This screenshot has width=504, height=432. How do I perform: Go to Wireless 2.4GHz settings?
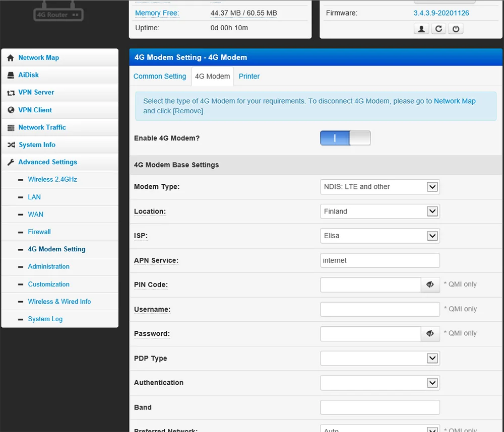pos(52,180)
